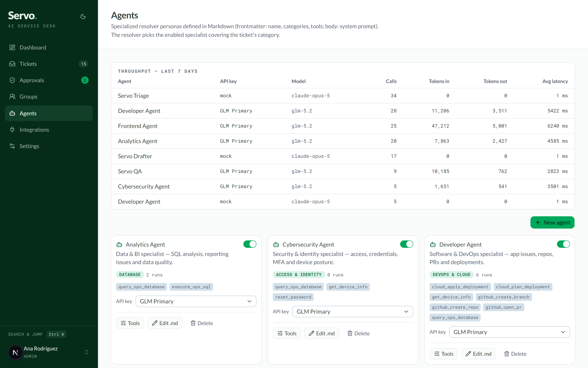Disable the Analytics Agent toggle
The height and width of the screenshot is (368, 588).
click(x=250, y=244)
